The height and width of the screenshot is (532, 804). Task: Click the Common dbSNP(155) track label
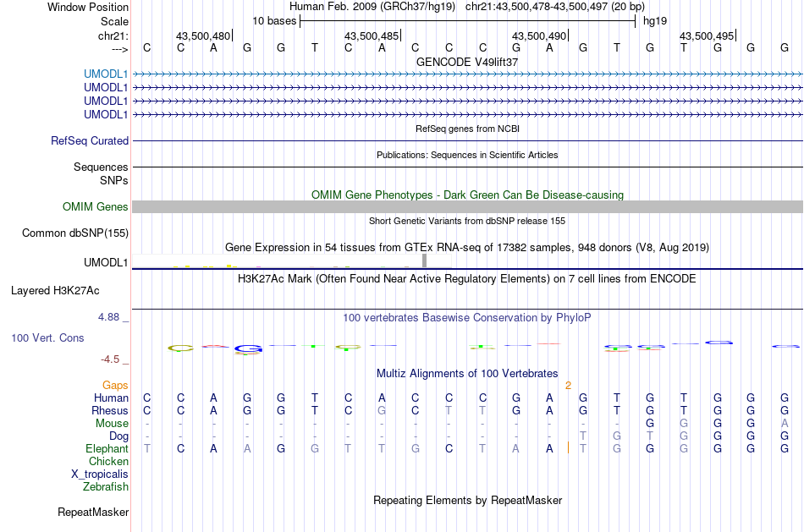click(75, 233)
